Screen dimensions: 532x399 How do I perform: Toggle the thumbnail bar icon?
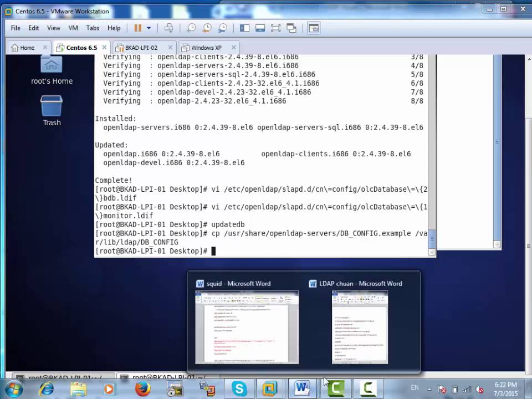point(260,28)
